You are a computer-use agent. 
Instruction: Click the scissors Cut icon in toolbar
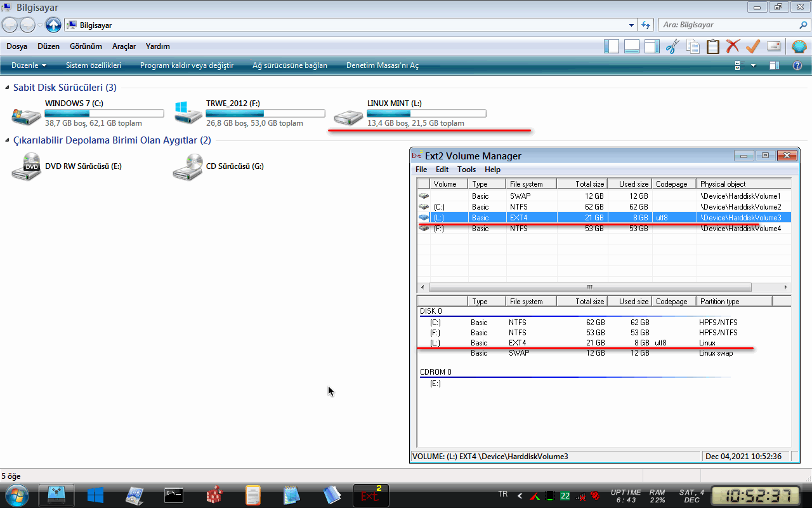672,46
